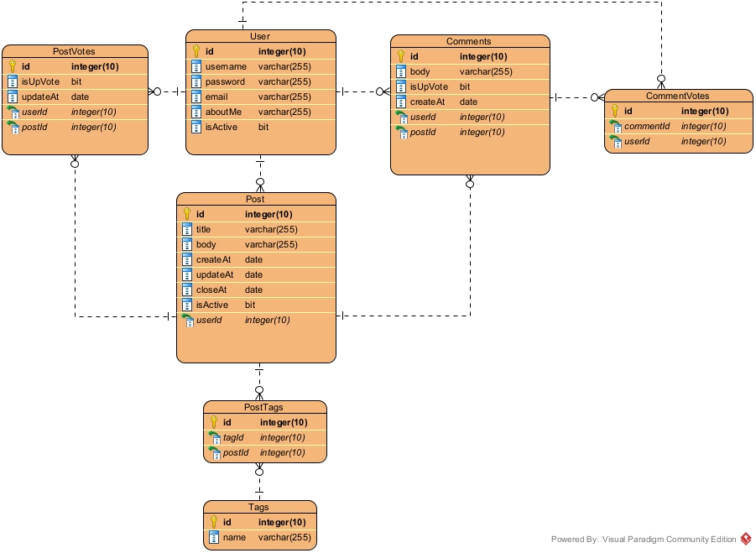The width and height of the screenshot is (756, 553).
Task: Click the relationship line between Comments and CommentVotes
Action: 577,97
